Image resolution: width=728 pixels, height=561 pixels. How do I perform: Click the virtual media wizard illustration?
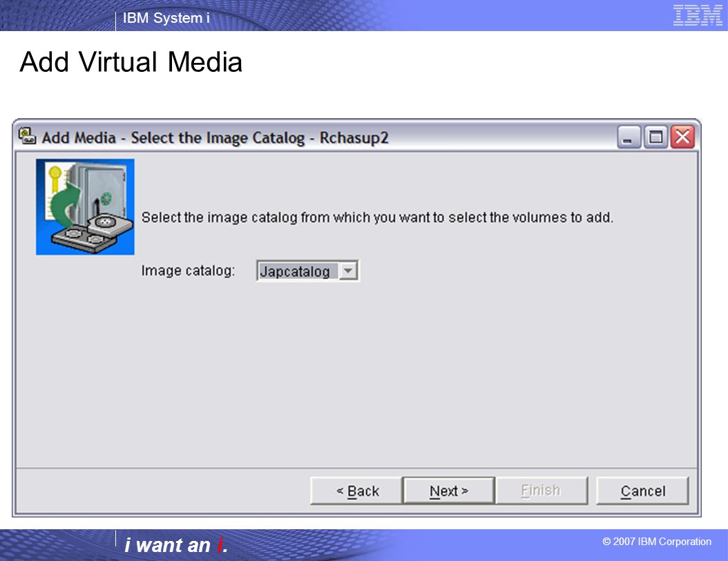click(x=86, y=207)
